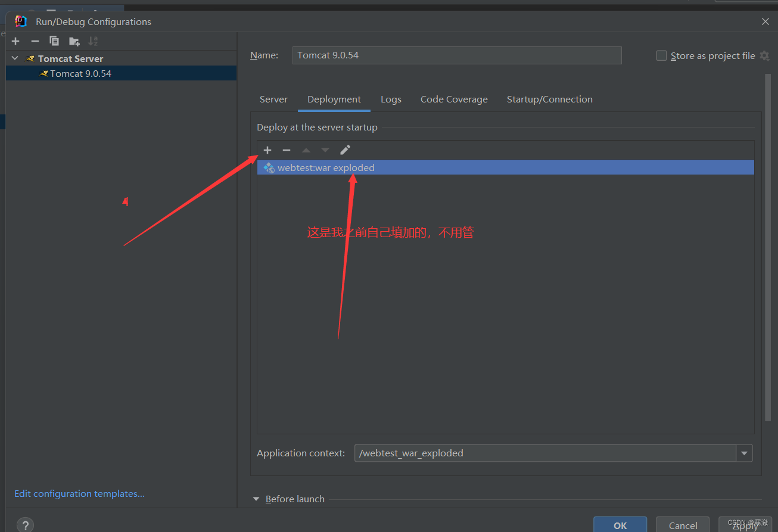
Task: Sort configurations alphabetically
Action: click(x=93, y=41)
